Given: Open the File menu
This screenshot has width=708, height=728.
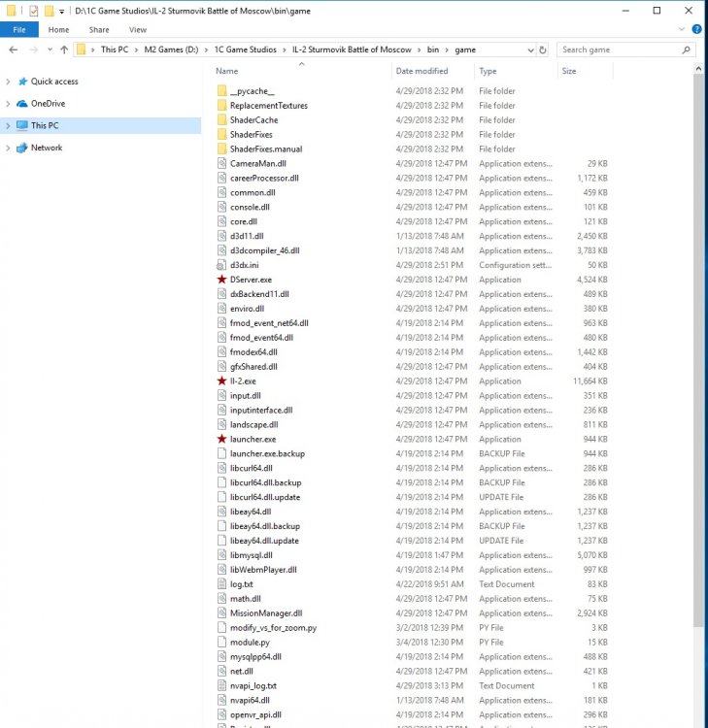Looking at the screenshot, I should click(x=19, y=30).
